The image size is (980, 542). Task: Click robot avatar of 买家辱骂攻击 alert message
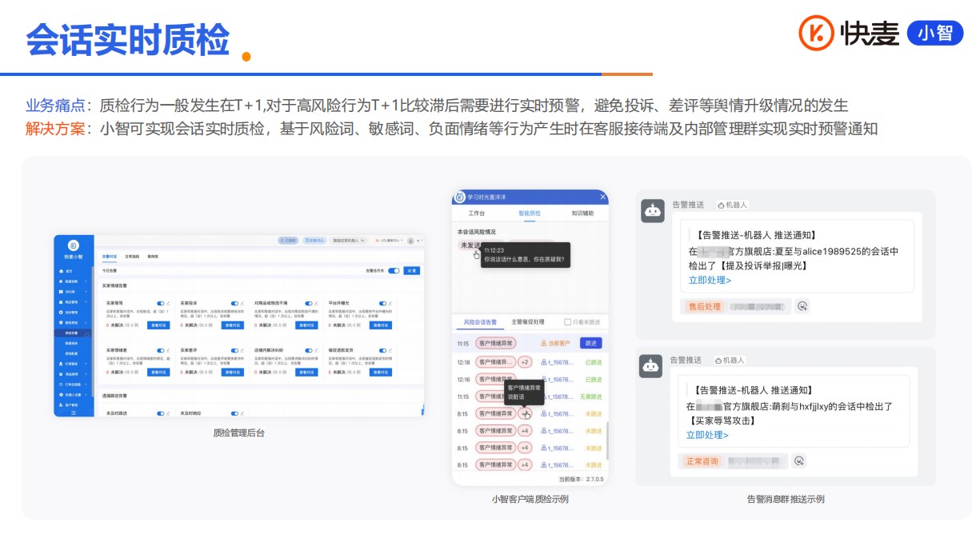tap(650, 366)
